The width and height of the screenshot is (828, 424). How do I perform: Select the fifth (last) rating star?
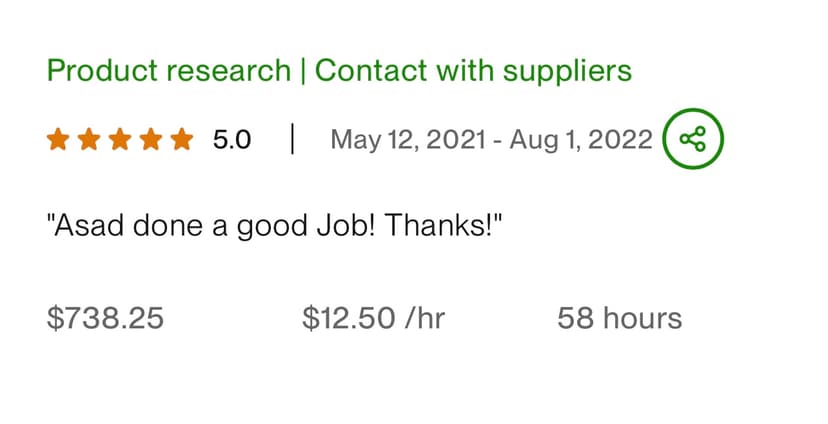pos(181,139)
